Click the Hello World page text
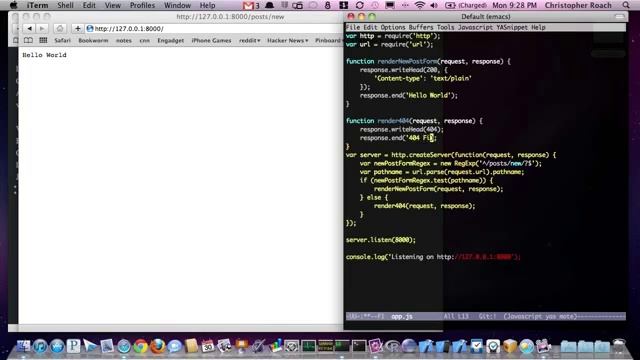This screenshot has height=360, width=640. pyautogui.click(x=44, y=55)
